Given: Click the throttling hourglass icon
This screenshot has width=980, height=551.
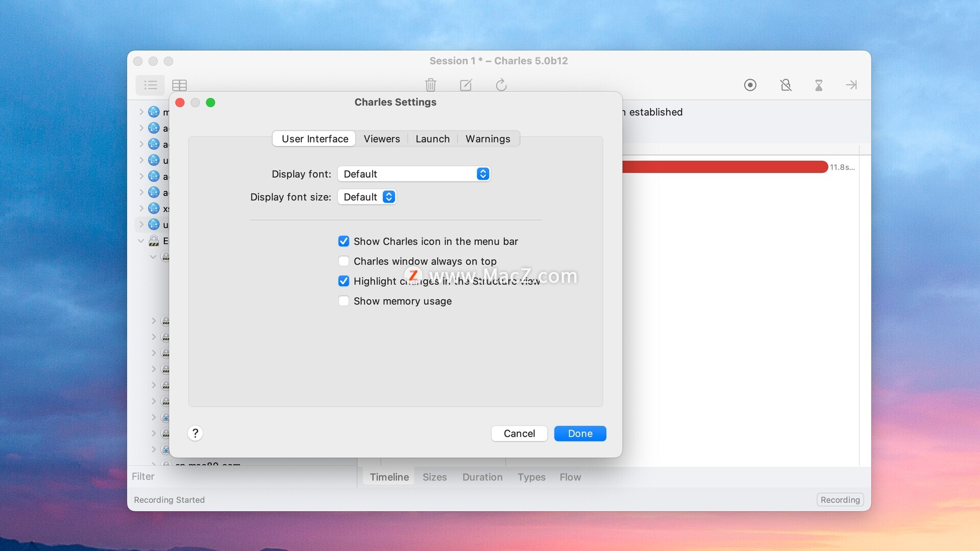Looking at the screenshot, I should point(818,85).
